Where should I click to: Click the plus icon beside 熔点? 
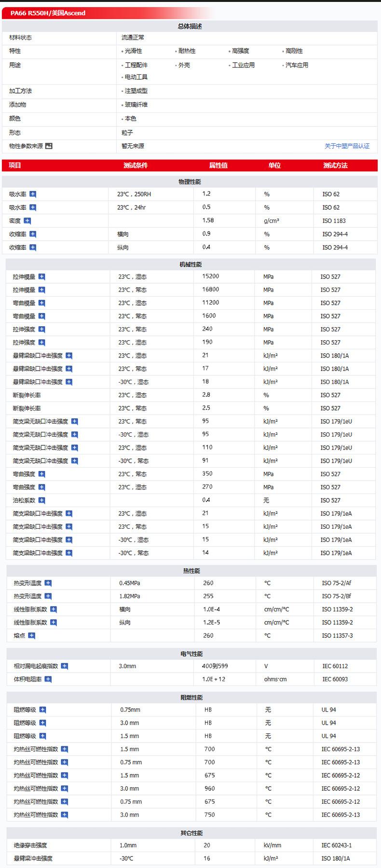32,635
